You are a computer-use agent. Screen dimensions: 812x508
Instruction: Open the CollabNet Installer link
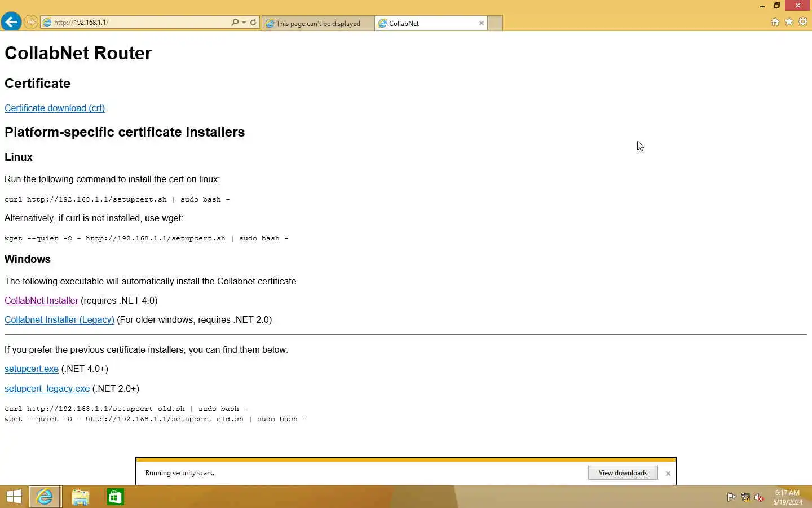[41, 300]
